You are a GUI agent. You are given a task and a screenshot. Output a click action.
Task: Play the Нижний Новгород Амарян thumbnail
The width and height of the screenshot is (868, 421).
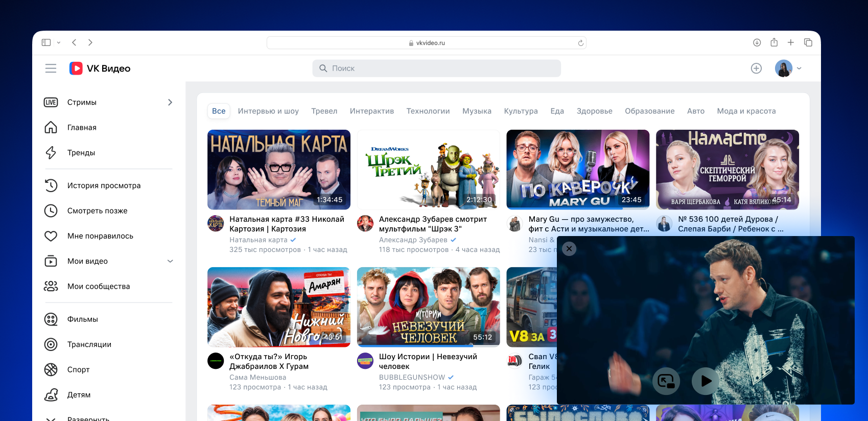(279, 307)
